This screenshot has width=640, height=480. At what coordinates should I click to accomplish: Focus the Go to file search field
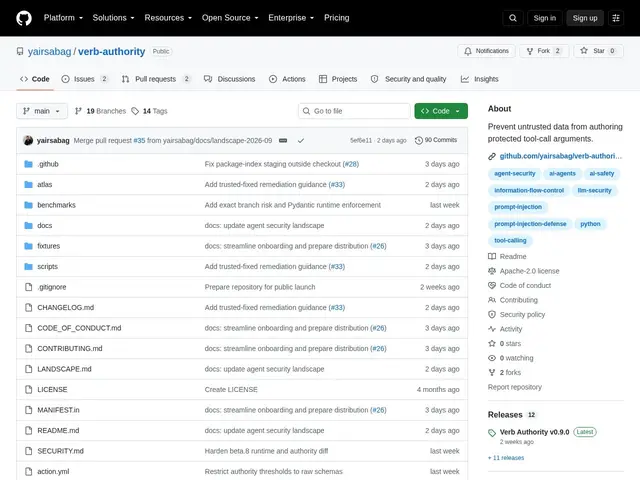[354, 111]
